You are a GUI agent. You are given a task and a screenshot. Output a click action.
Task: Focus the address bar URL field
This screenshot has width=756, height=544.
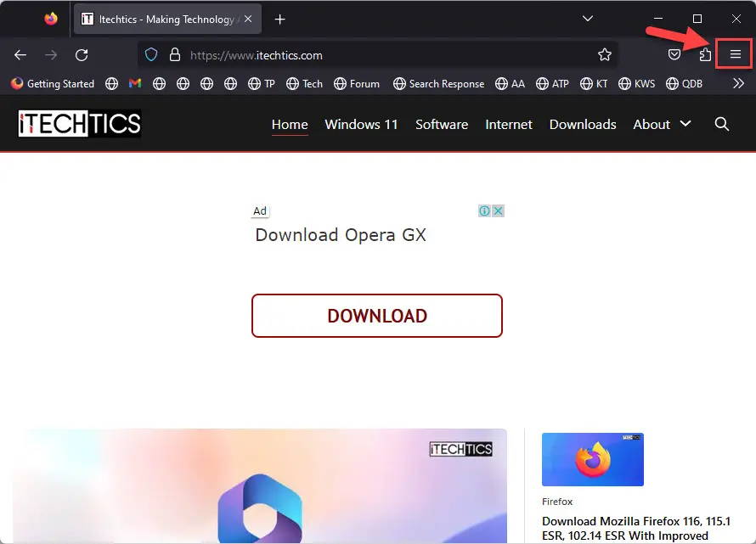(x=379, y=55)
